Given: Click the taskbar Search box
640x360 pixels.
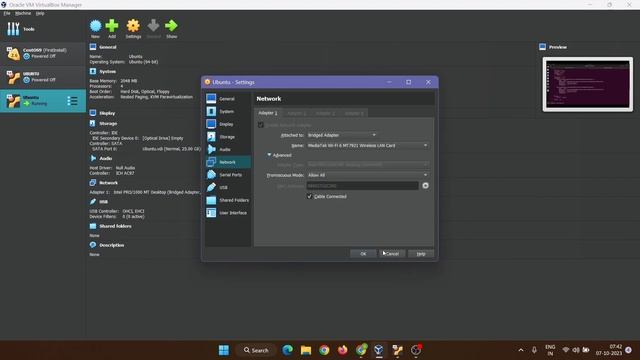Looking at the screenshot, I should pyautogui.click(x=256, y=350).
